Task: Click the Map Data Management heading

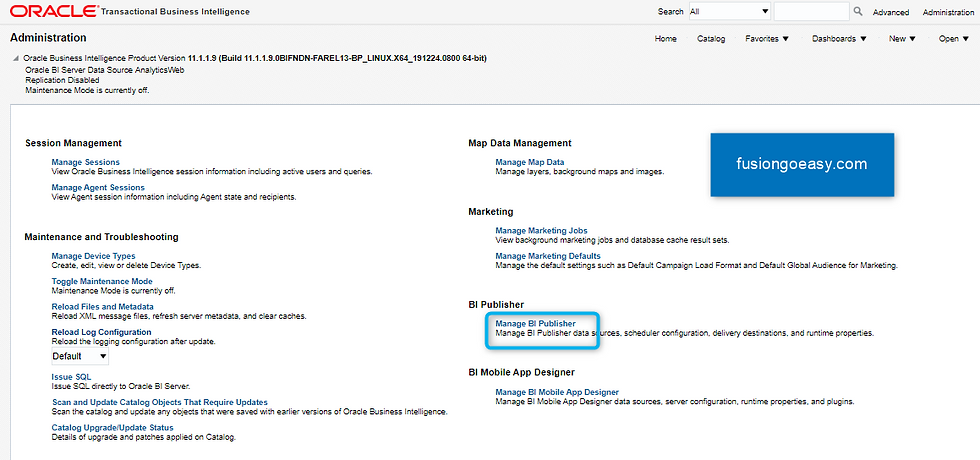Action: coord(520,143)
